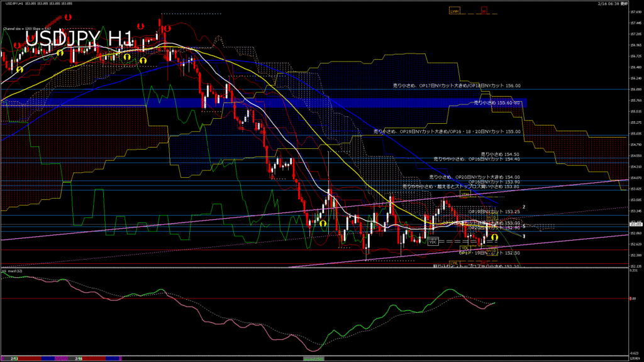Click the Channel size and Slope readout

[26, 28]
